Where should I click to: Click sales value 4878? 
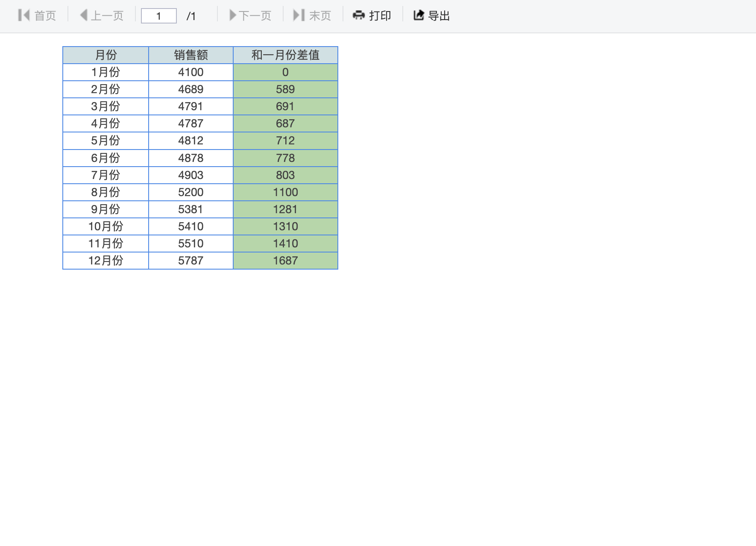coord(191,158)
